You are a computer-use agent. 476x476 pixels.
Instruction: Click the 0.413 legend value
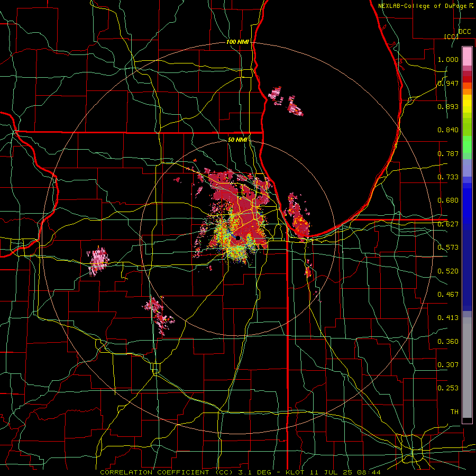pos(448,318)
